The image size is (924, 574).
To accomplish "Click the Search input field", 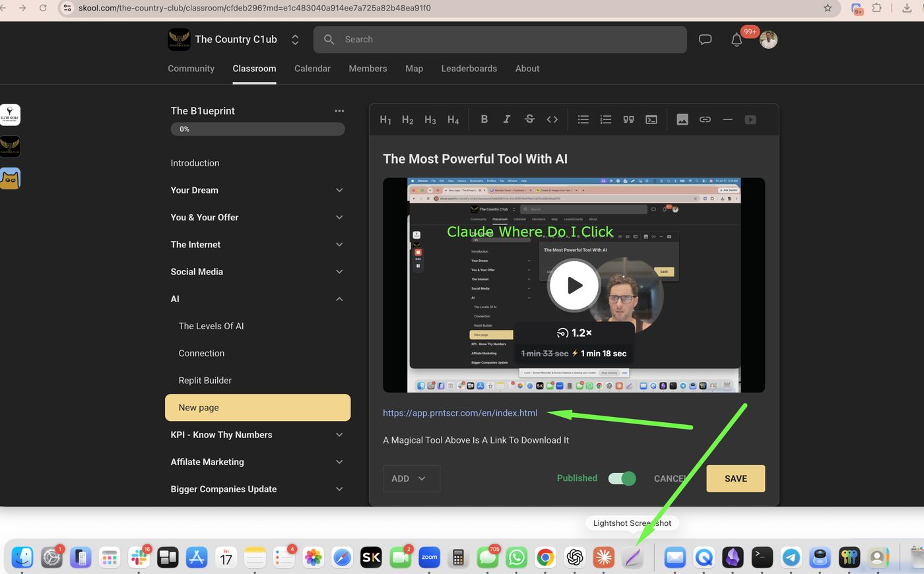I will tap(500, 40).
